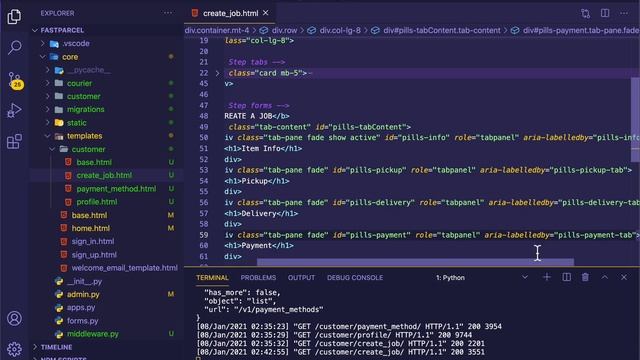Viewport: 640px width, 360px height.
Task: Expand the migrations folder
Action: (85, 109)
